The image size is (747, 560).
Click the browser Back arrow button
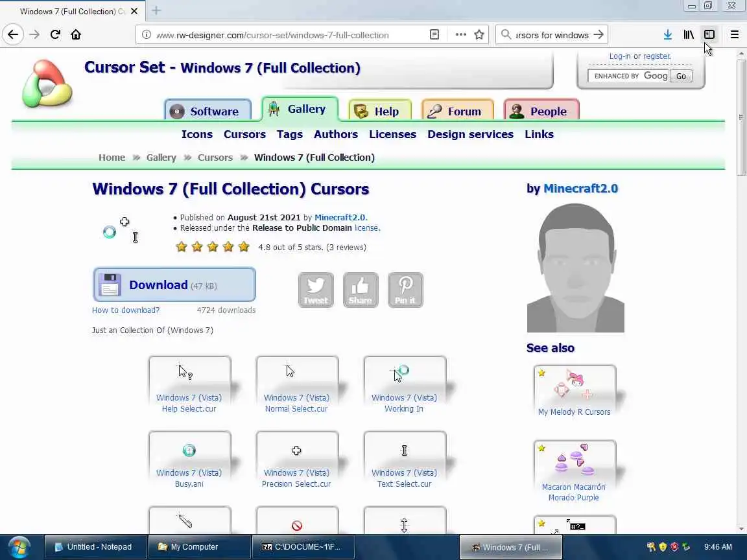point(13,35)
